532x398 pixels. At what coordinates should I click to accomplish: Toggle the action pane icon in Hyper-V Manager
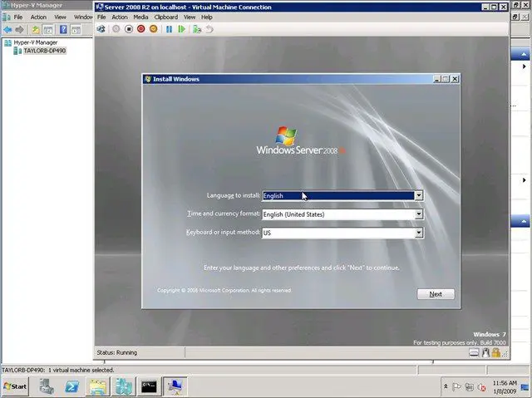(x=76, y=30)
